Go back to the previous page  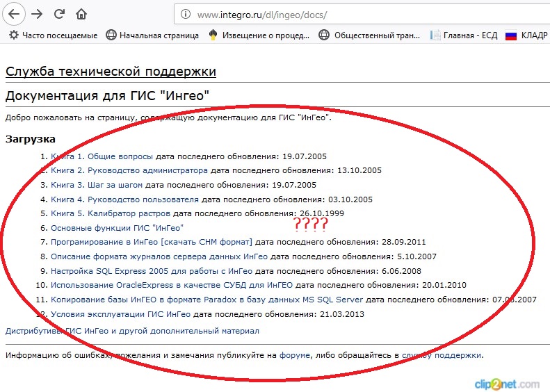click(x=14, y=14)
